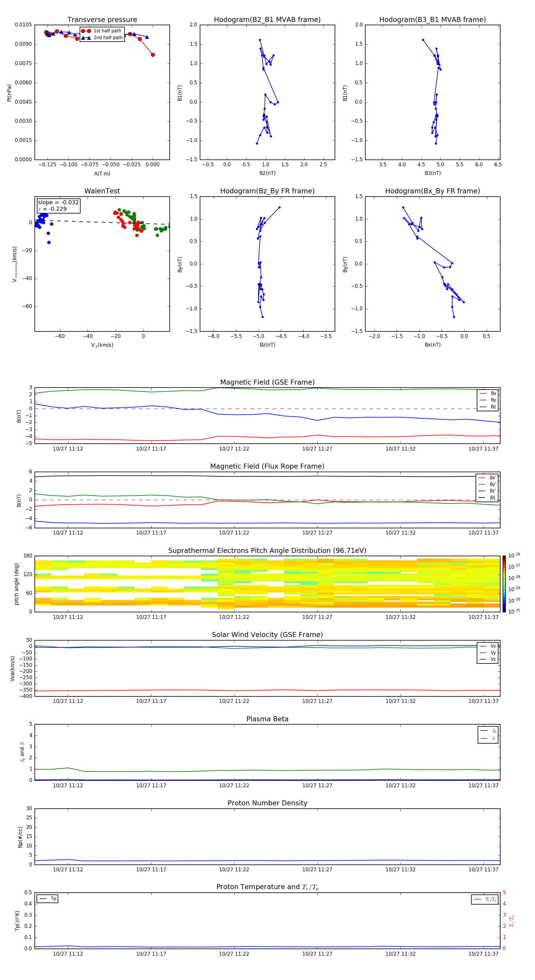The width and height of the screenshot is (535, 980).
Task: Select the "Hodogram(B2_B1 MVAB frame)" title
Action: click(x=267, y=20)
